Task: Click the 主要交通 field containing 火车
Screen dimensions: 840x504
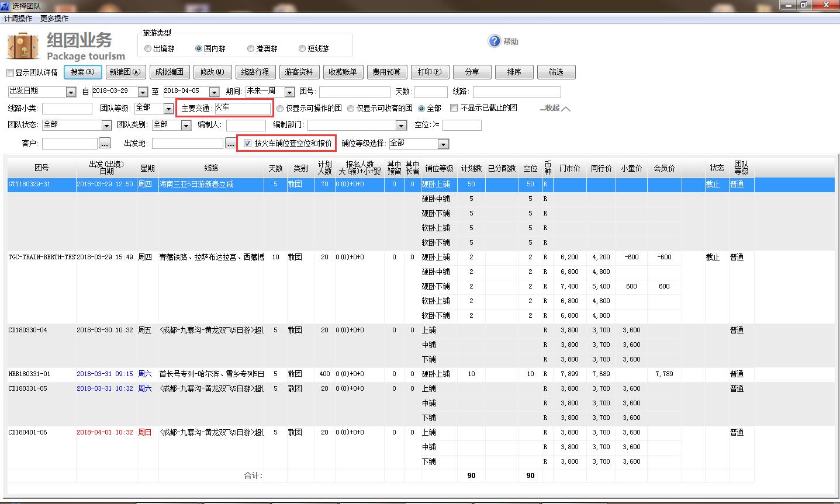Action: [243, 108]
